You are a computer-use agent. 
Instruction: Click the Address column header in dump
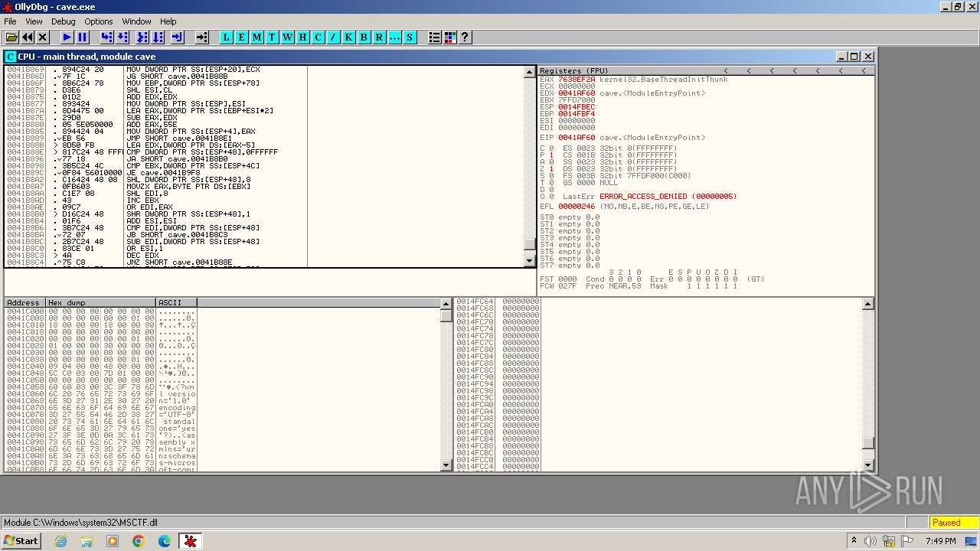click(x=25, y=303)
